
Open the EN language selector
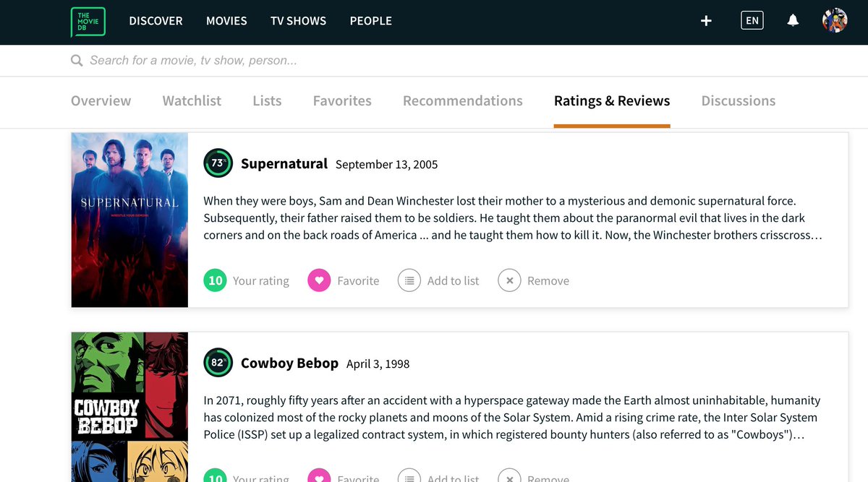click(x=752, y=20)
